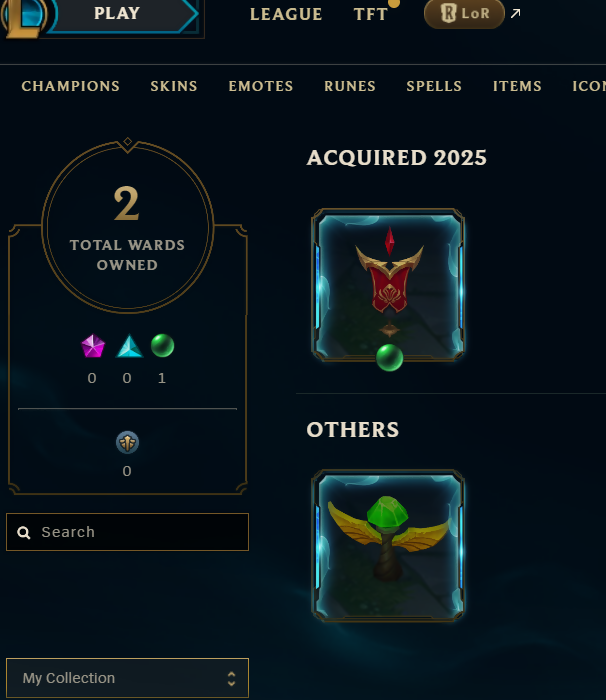
Task: Click the winged legacy emblem icon
Action: (x=127, y=442)
